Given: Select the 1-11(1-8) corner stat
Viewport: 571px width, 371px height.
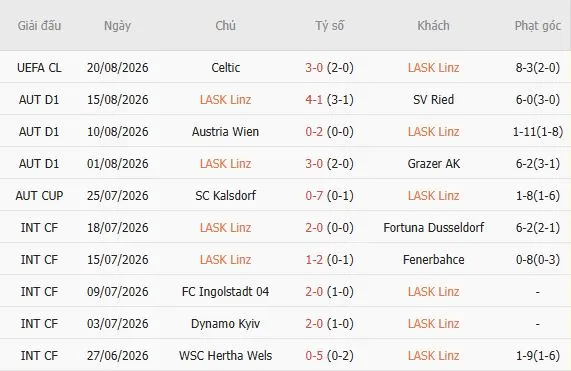Looking at the screenshot, I should pos(538,132).
